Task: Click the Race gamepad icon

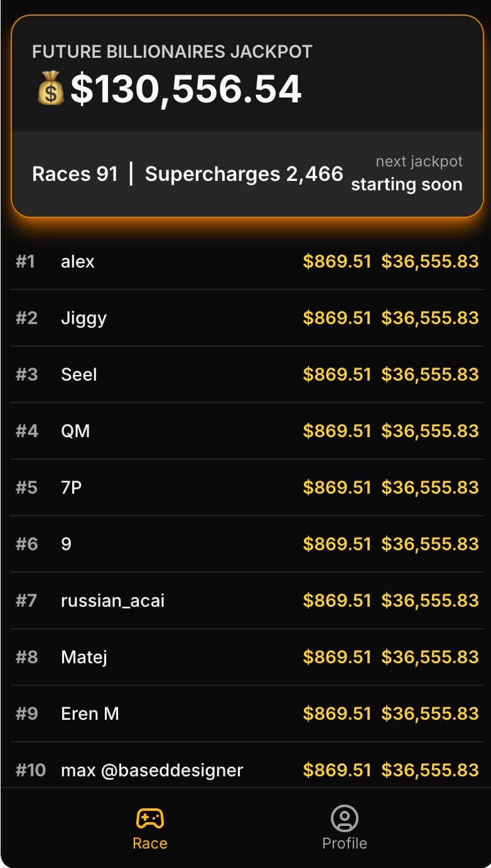Action: pyautogui.click(x=149, y=818)
